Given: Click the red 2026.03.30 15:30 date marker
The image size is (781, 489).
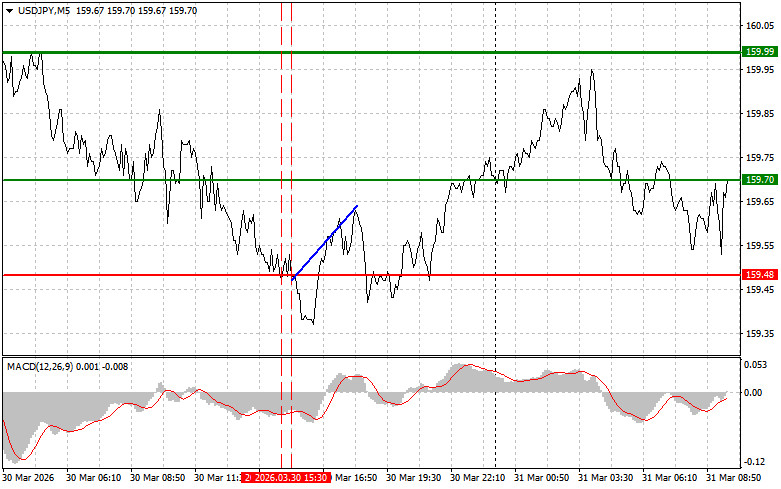Looking at the screenshot, I should [x=290, y=479].
